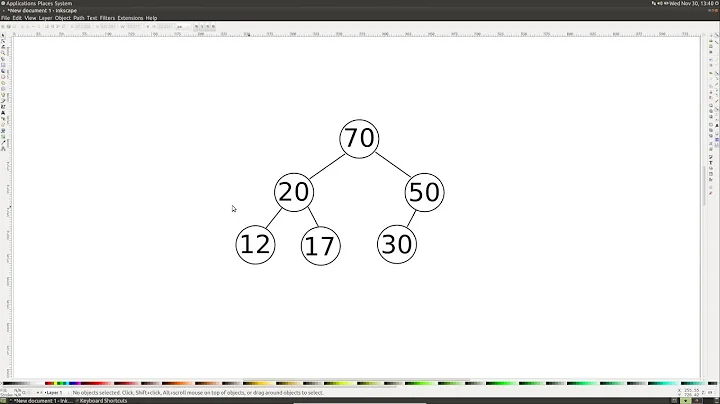Viewport: 720px width, 404px height.
Task: Toggle move patterns with objects
Action: click(213, 27)
